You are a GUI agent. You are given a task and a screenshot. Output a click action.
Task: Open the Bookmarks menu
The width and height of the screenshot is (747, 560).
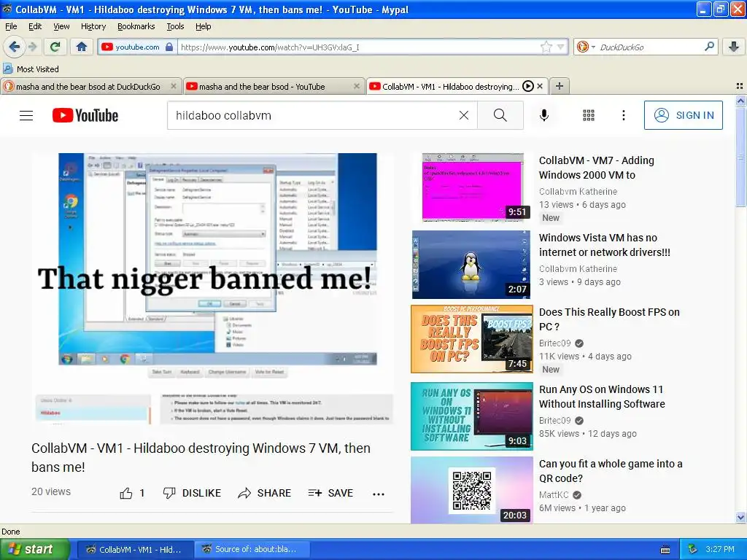pyautogui.click(x=136, y=26)
